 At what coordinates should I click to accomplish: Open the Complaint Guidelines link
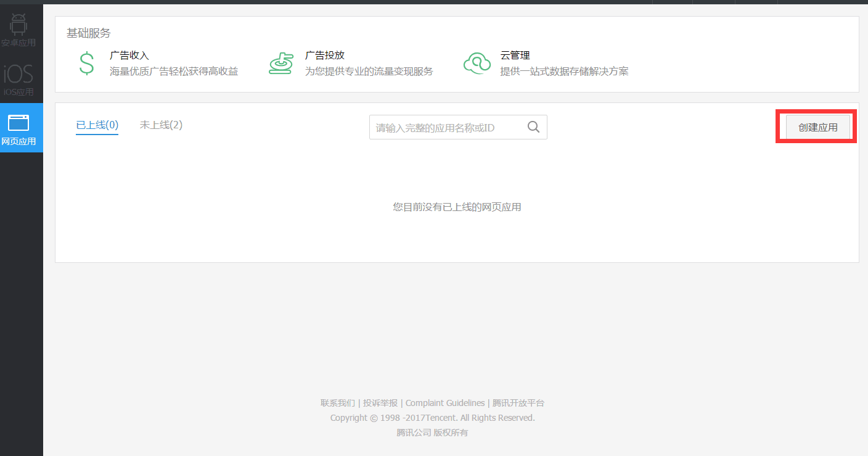(444, 402)
